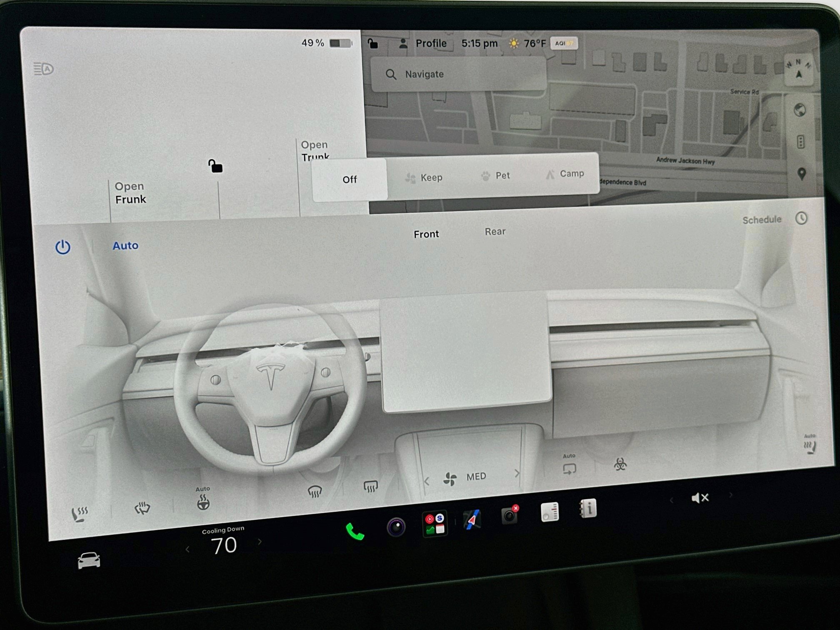
Task: Switch to the Front climate tab
Action: click(x=426, y=234)
